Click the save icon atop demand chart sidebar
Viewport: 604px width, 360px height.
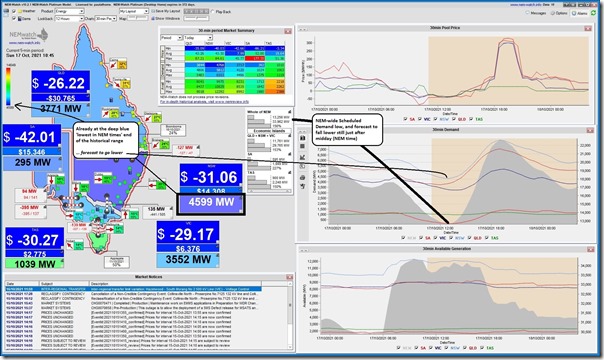tap(302, 137)
